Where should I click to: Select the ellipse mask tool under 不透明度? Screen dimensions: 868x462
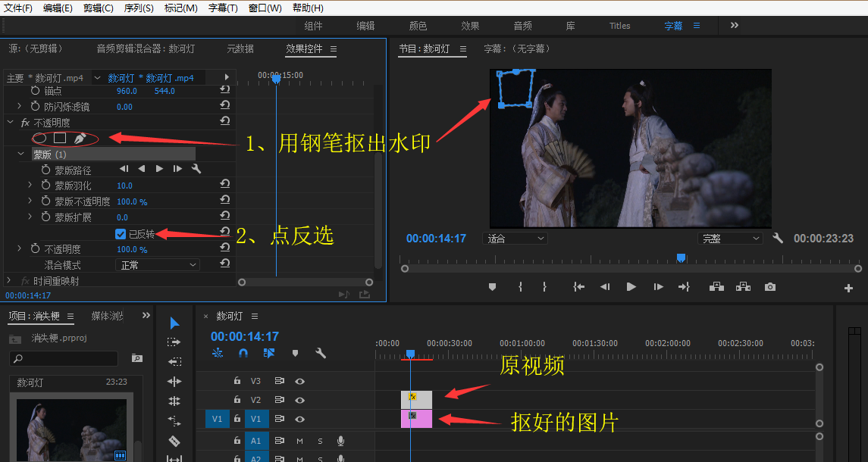(40, 138)
